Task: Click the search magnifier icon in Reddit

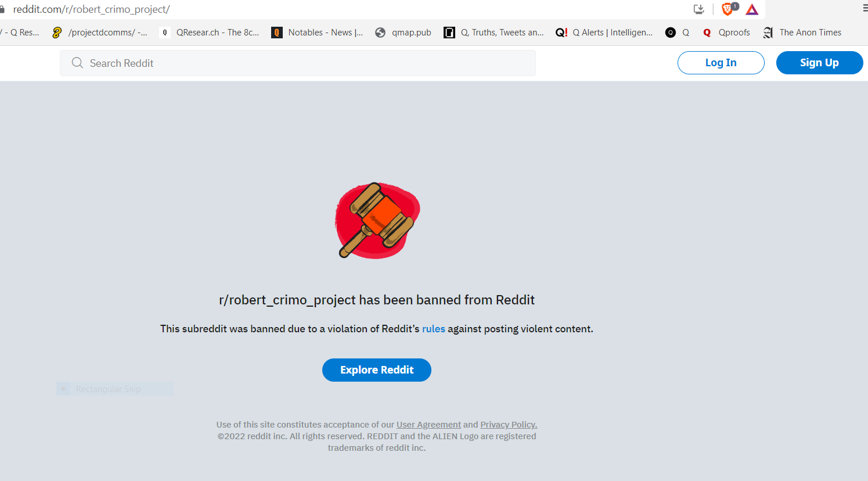Action: point(77,63)
